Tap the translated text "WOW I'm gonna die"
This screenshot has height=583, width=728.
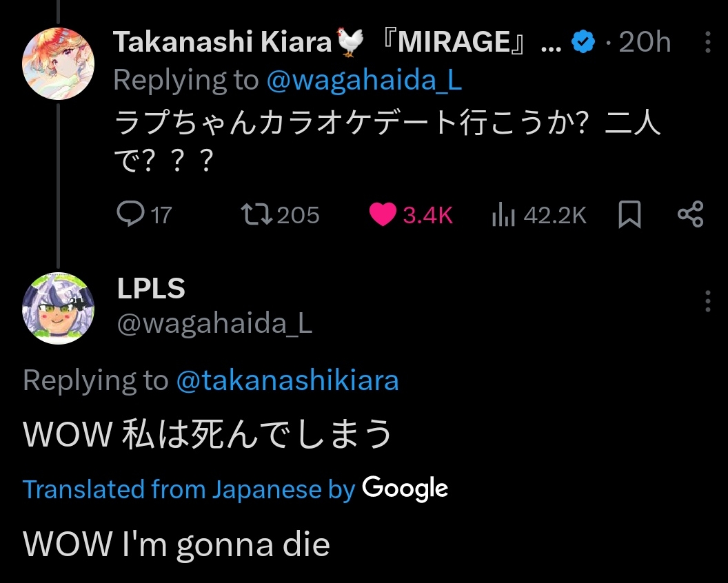point(176,544)
